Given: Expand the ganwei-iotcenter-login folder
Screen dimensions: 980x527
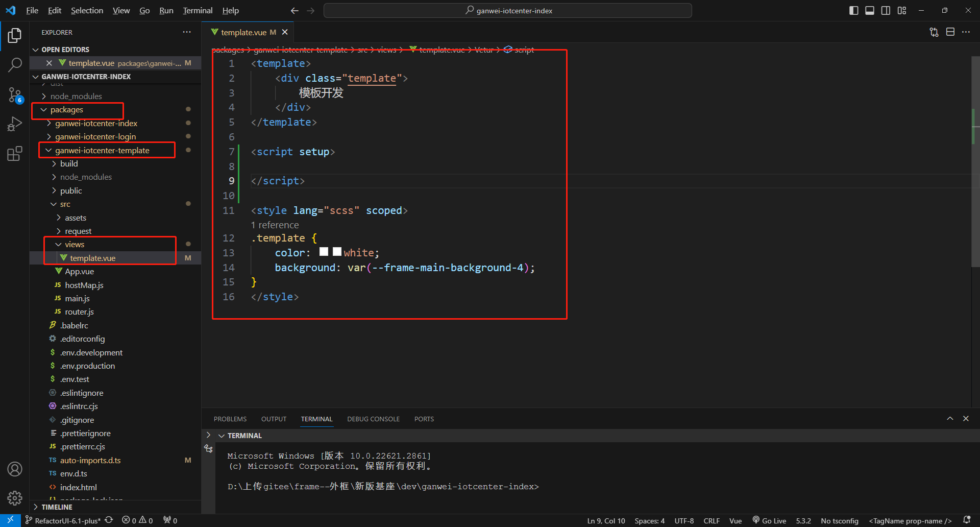Looking at the screenshot, I should [x=95, y=137].
